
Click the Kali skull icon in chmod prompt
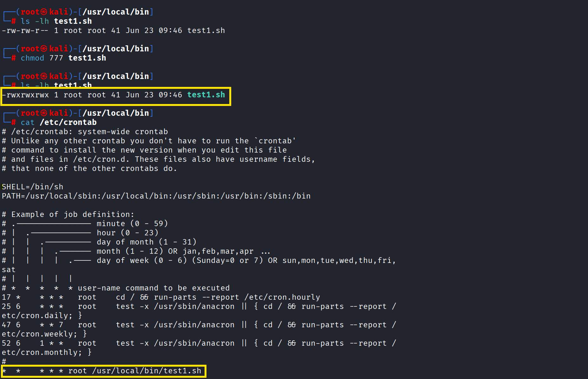tap(44, 49)
